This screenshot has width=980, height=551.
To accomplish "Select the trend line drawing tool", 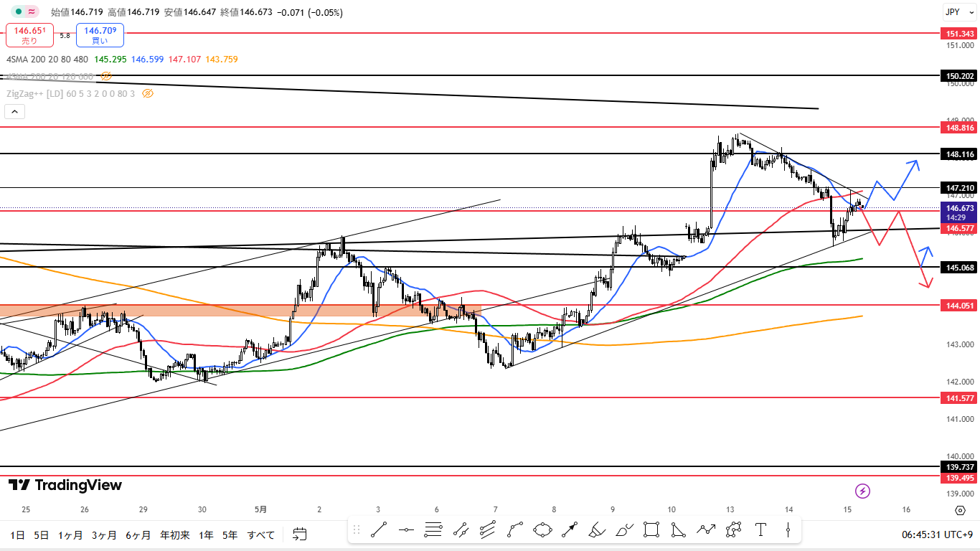I will pyautogui.click(x=379, y=530).
